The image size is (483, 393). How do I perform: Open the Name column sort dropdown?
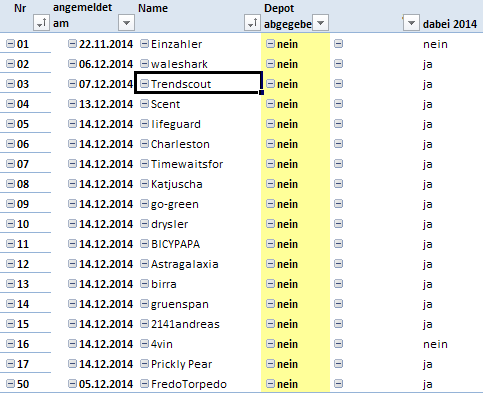252,23
